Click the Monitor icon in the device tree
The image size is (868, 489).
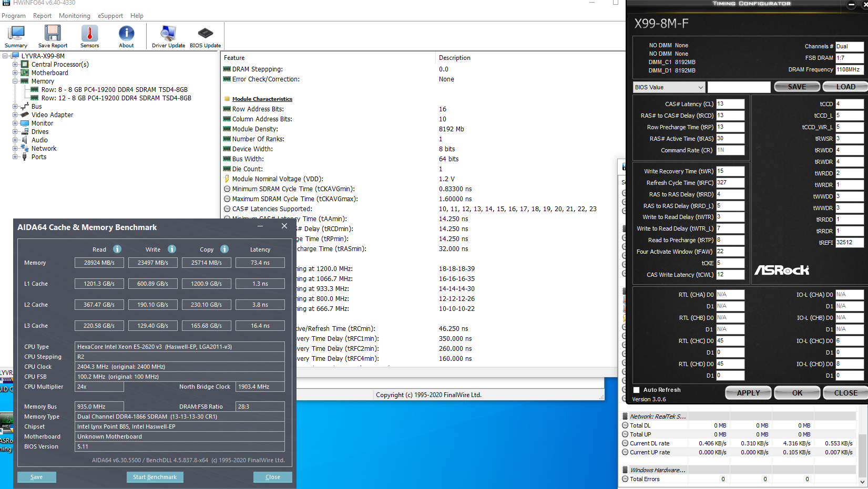coord(25,123)
